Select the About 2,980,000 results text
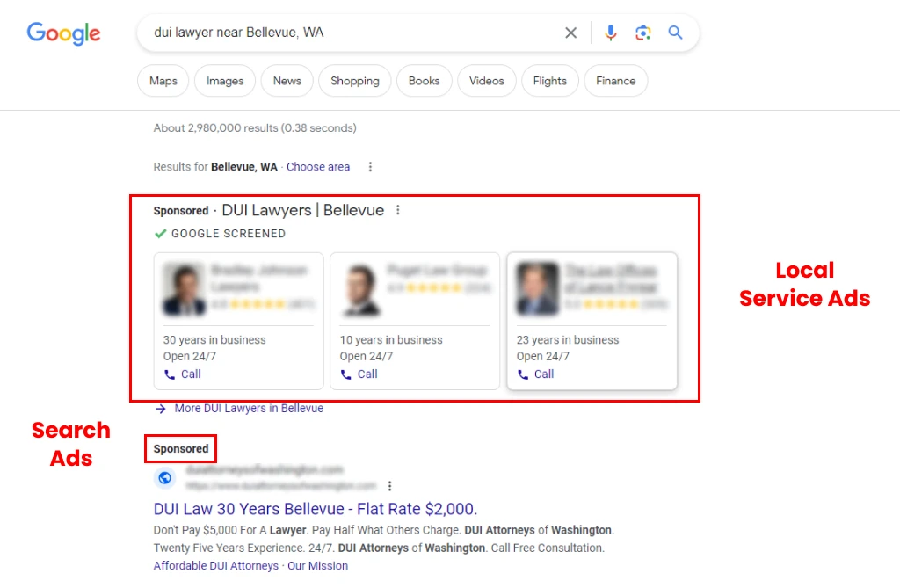Screen dimensions: 900x588 point(255,128)
